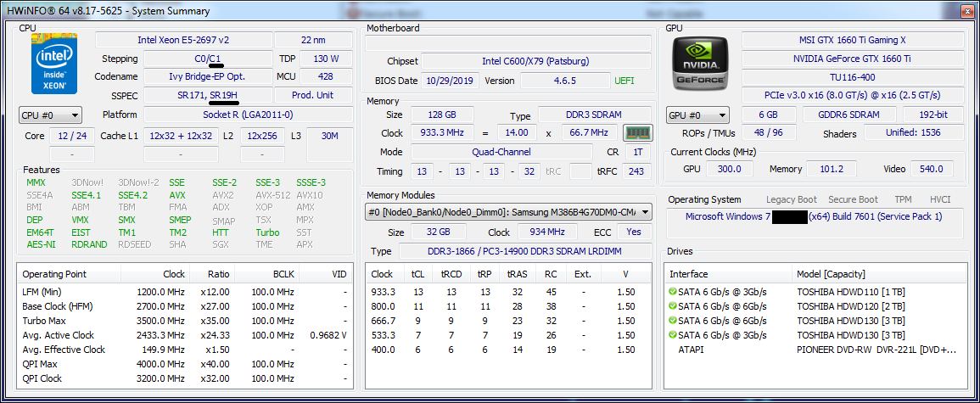Open the CPU #0 selector dropdown

51,115
